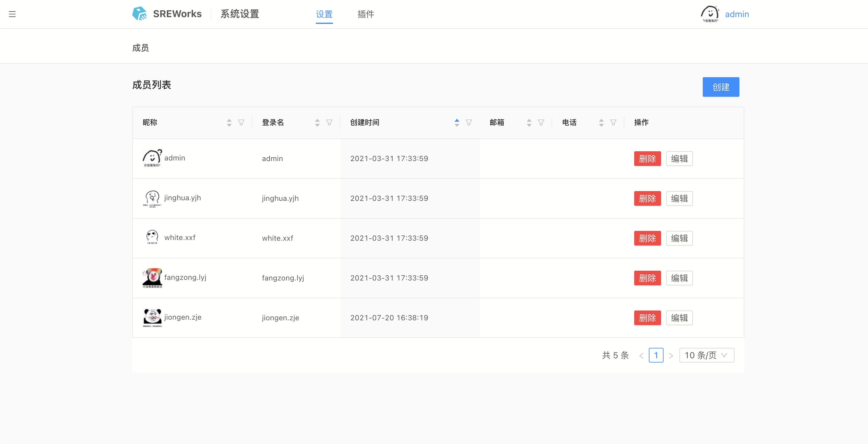Toggle sort order on 创建时间 column
This screenshot has height=444, width=868.
(457, 122)
